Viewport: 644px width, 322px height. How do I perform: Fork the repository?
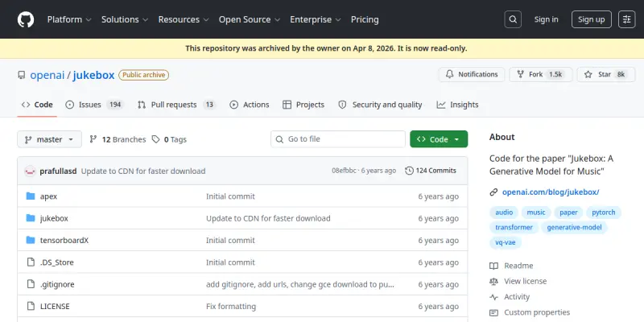tap(540, 74)
